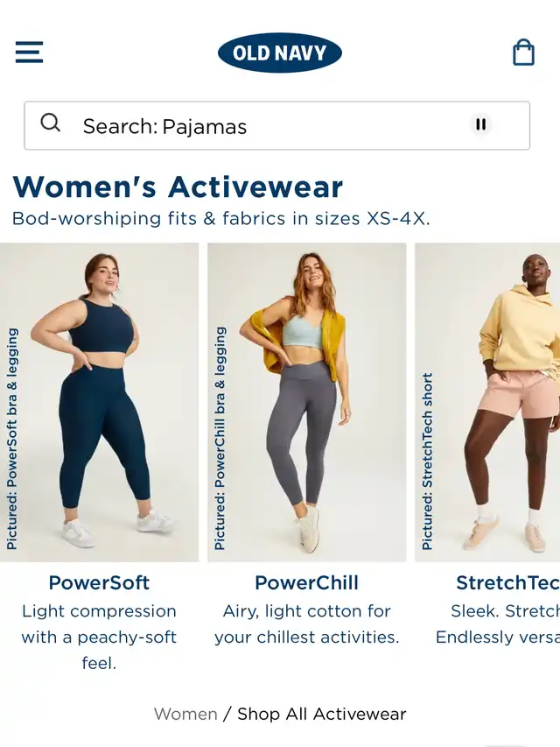Select the StretchTech collection title
Screen dimensions: 560x747
click(508, 582)
